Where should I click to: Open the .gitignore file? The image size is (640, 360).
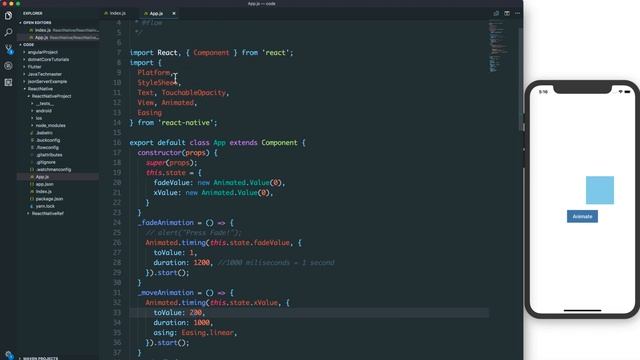(x=46, y=162)
